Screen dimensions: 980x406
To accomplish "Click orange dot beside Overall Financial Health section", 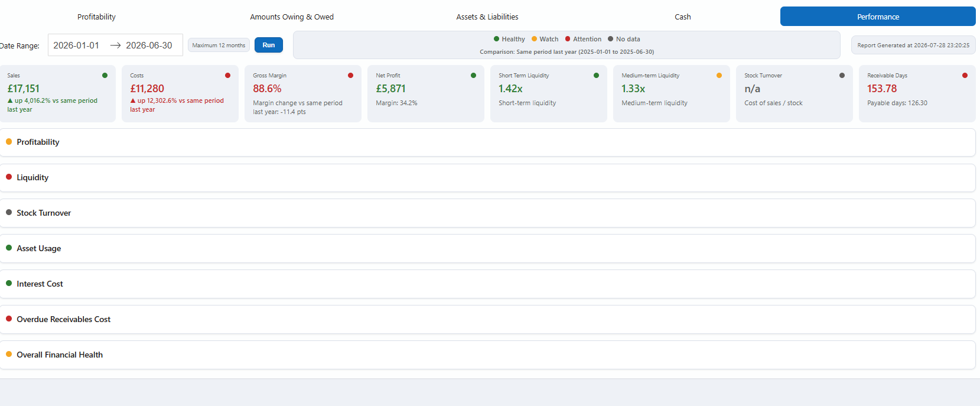I will click(9, 354).
